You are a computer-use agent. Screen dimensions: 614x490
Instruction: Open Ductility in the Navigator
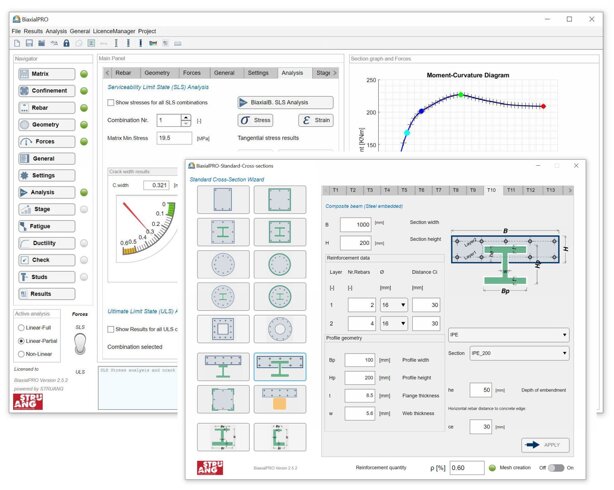coord(47,243)
